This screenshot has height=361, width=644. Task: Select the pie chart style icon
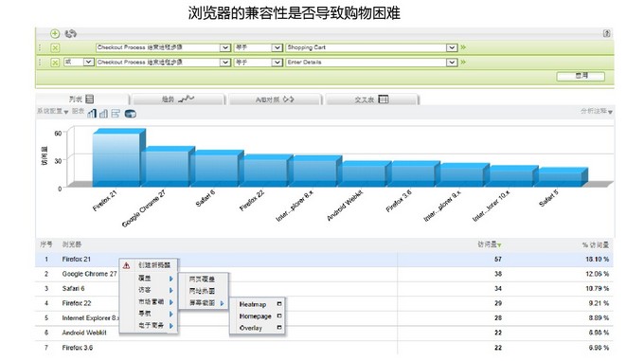coord(130,114)
